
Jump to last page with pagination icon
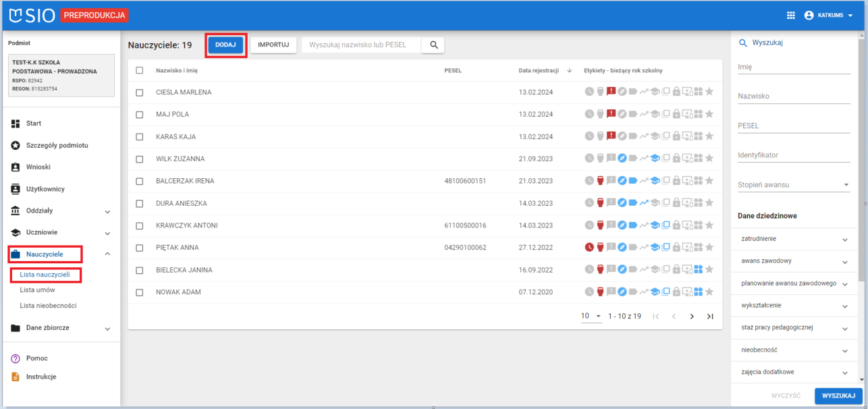pyautogui.click(x=710, y=317)
